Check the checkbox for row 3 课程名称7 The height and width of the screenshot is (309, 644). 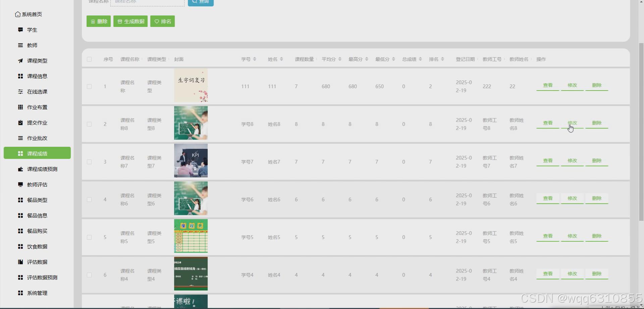[89, 162]
